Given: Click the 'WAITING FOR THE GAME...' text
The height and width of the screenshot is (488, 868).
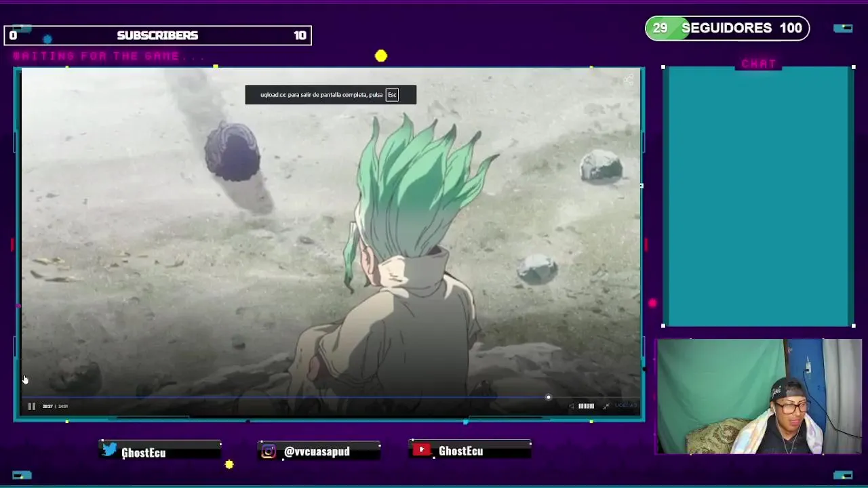Looking at the screenshot, I should tap(109, 56).
